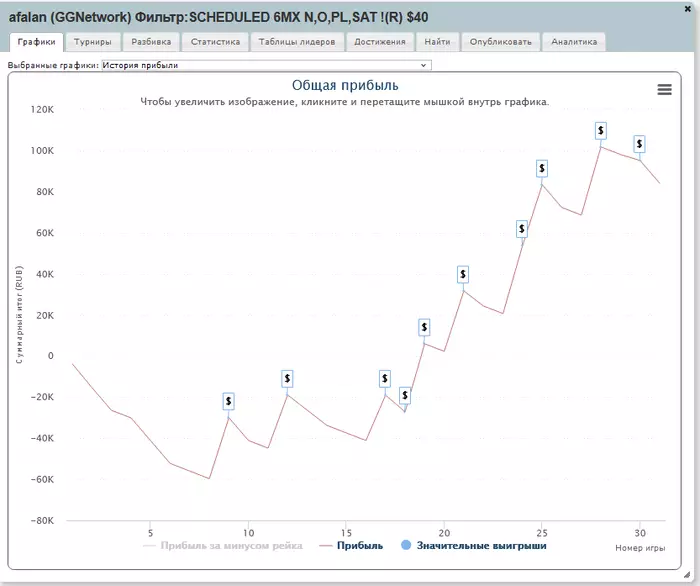Click the chart title 'Общая прибыль'
Screen dimensions: 700x586
(x=345, y=85)
